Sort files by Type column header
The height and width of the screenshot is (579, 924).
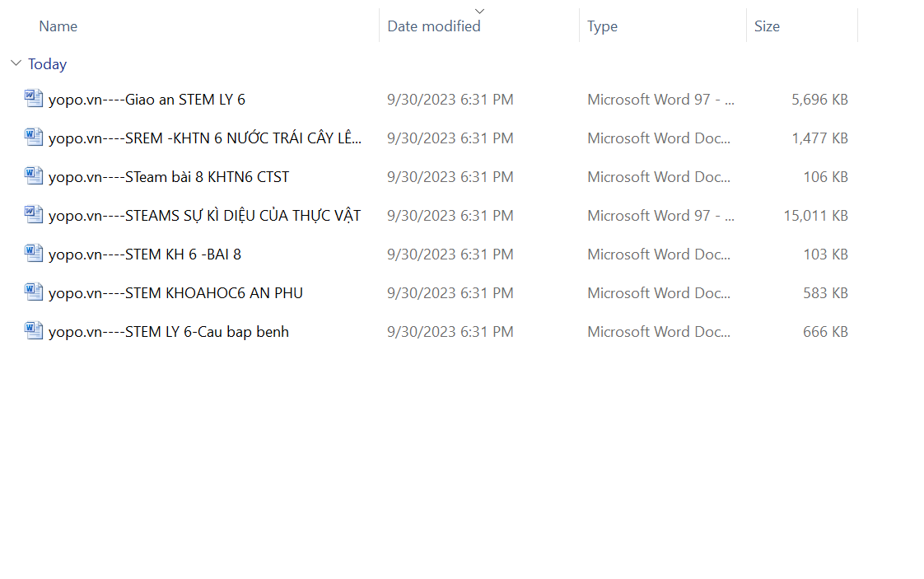point(602,26)
